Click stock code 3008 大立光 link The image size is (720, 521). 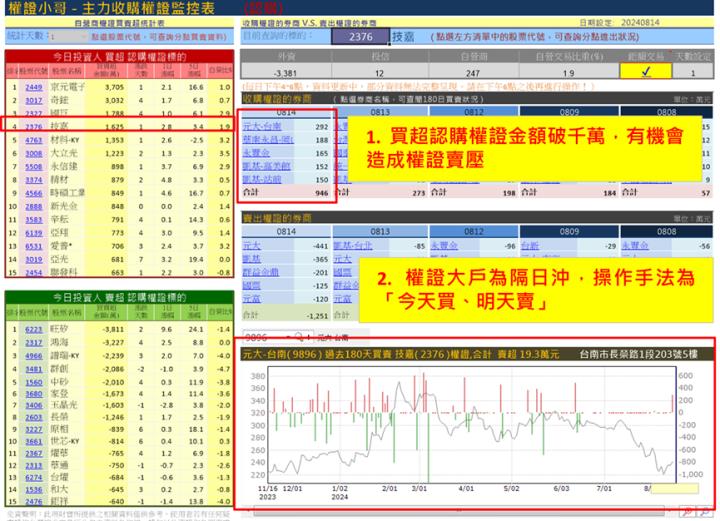click(x=33, y=154)
